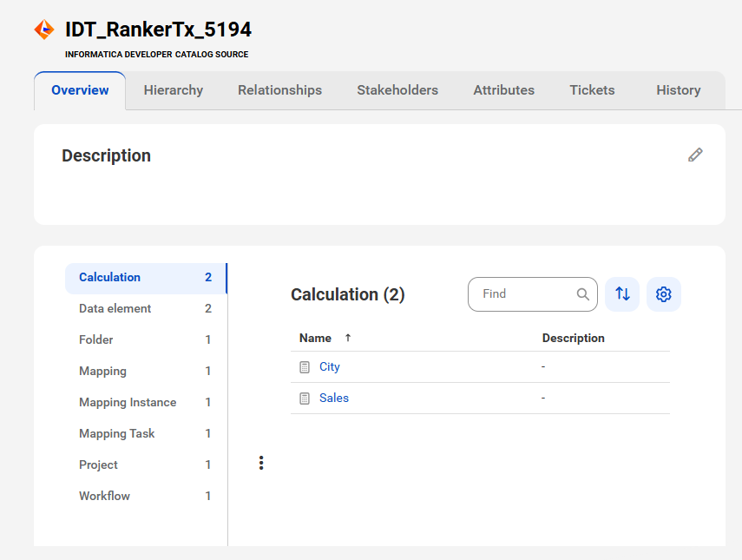Show the History tab
Screen dimensions: 742x560
(x=678, y=90)
